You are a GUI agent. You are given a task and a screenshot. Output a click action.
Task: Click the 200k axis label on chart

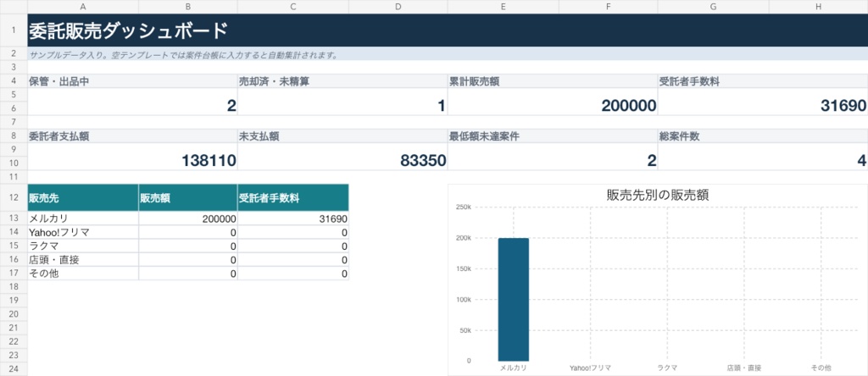point(463,238)
